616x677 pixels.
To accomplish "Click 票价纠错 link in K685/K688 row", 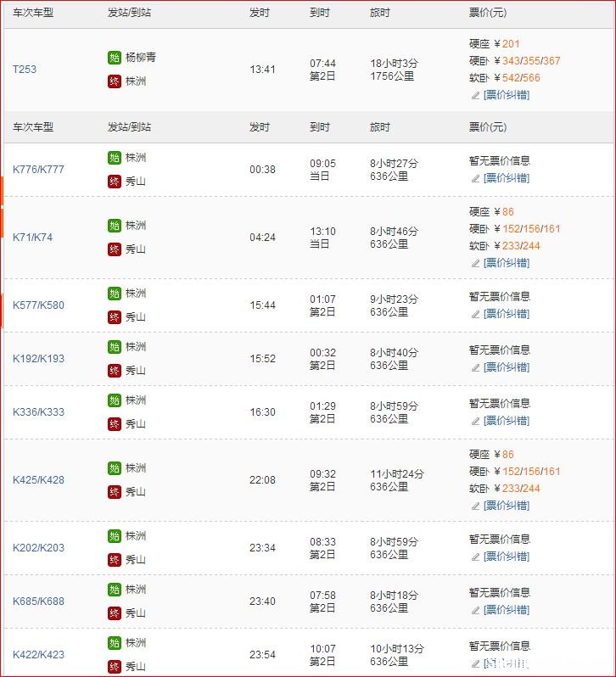I will (x=507, y=610).
